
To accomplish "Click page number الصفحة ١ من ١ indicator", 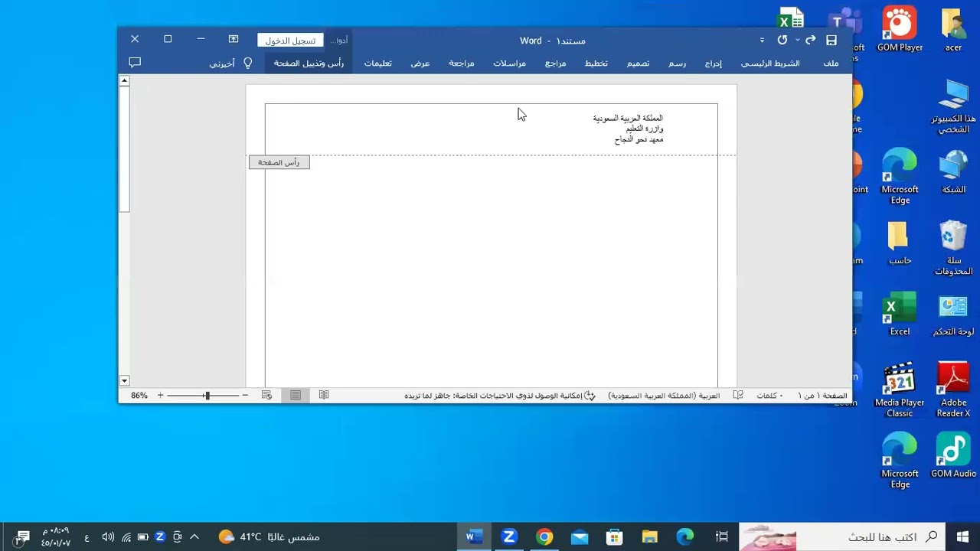I will (823, 396).
